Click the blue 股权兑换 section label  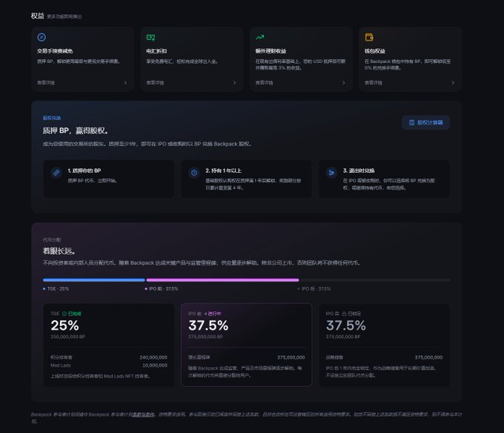(x=52, y=118)
